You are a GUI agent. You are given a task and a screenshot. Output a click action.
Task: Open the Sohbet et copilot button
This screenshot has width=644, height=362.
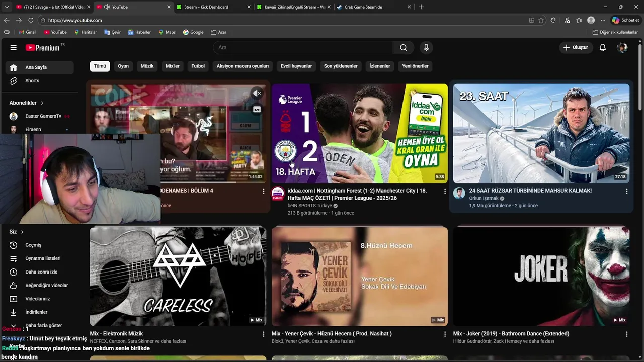[625, 20]
